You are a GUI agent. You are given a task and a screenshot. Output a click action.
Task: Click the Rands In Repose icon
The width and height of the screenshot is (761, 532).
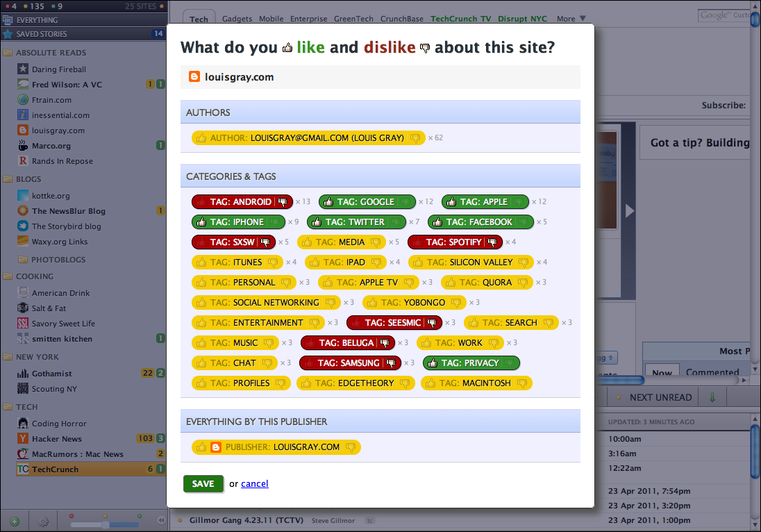tap(23, 160)
